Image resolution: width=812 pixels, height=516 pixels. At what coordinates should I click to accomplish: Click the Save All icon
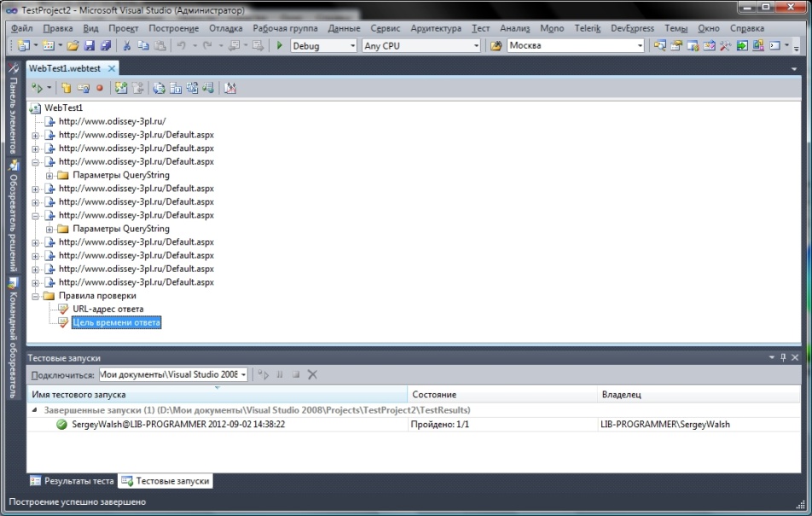pos(106,45)
